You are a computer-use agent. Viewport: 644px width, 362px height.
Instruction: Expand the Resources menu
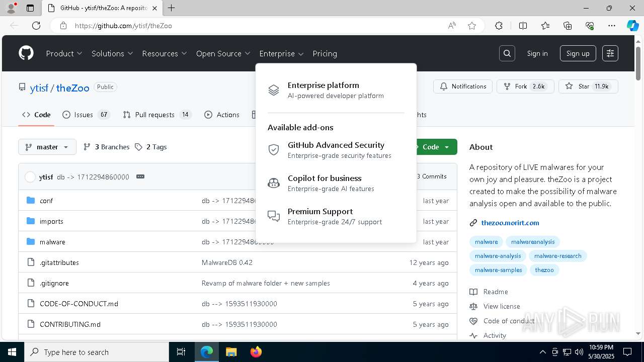click(165, 53)
